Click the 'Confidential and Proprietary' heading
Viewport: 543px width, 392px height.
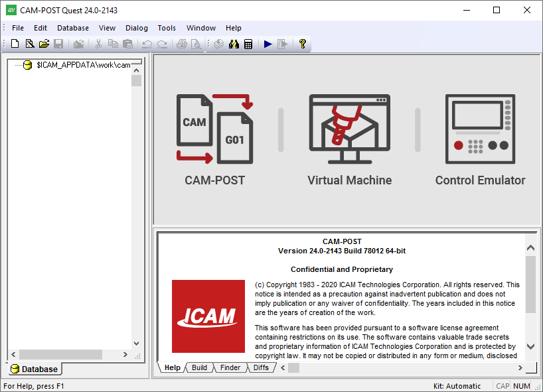[x=342, y=269]
